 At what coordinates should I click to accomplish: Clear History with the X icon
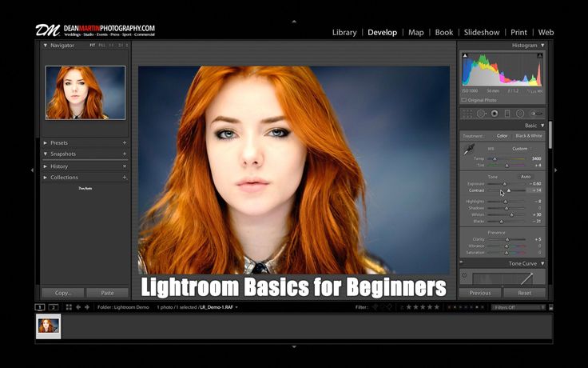(x=125, y=166)
